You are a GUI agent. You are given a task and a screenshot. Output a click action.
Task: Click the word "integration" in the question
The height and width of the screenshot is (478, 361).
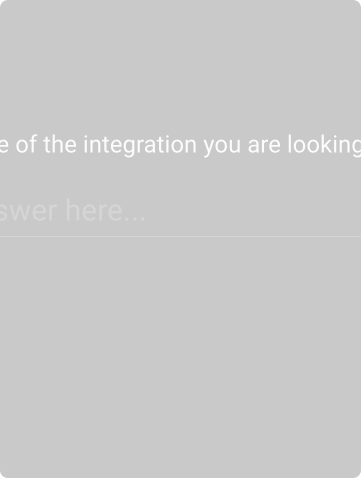coord(140,145)
